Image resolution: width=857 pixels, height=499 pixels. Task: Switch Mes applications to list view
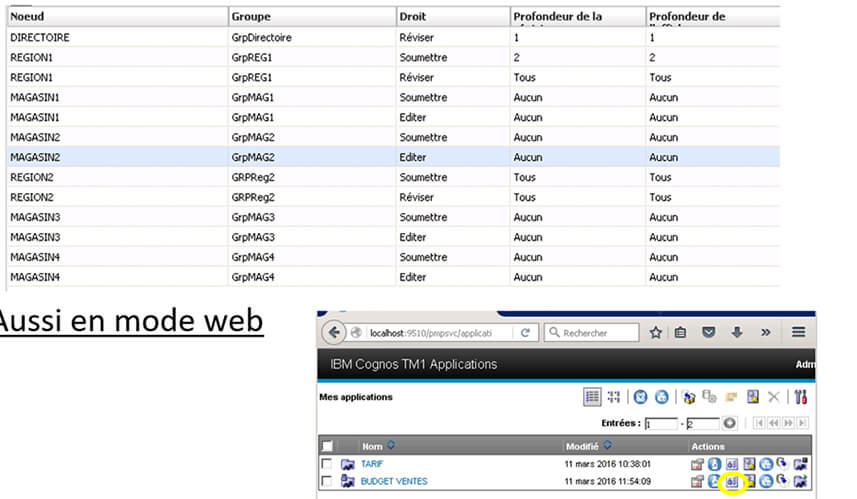[592, 397]
